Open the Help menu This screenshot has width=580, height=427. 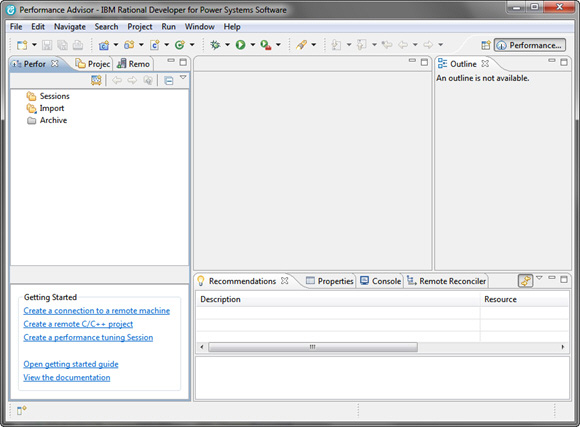point(232,27)
